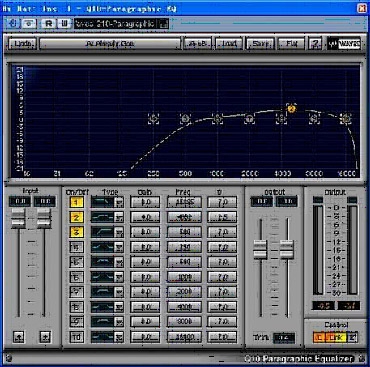
Task: Enable band 7 on/off button
Action: (x=76, y=292)
